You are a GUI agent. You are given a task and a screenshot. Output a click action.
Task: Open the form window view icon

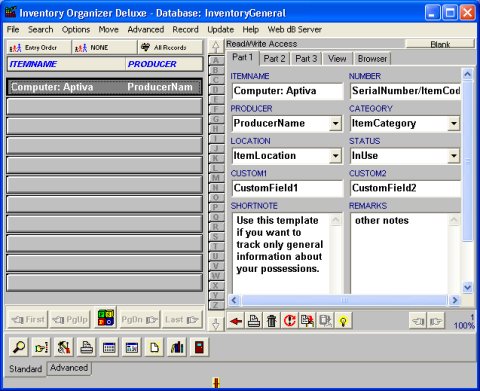click(x=132, y=347)
